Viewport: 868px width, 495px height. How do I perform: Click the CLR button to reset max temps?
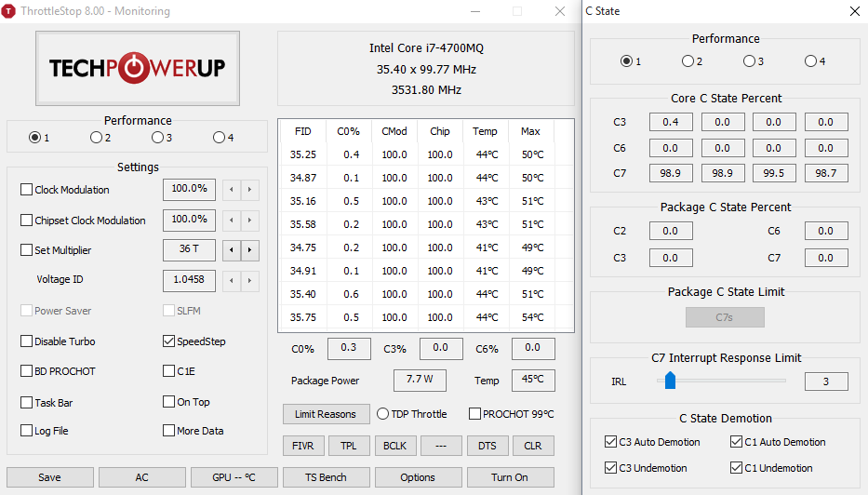click(x=533, y=446)
